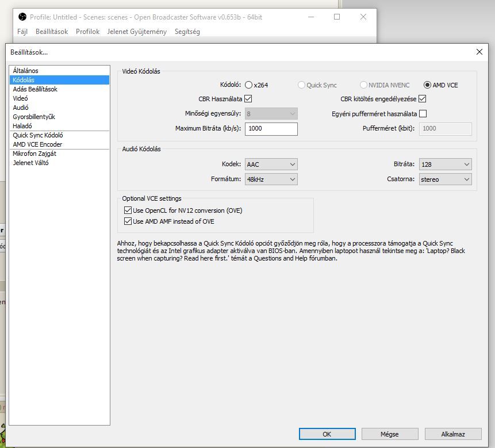Select the disabled NVIDIA NVENC radio button
This screenshot has height=448, width=495.
[363, 85]
